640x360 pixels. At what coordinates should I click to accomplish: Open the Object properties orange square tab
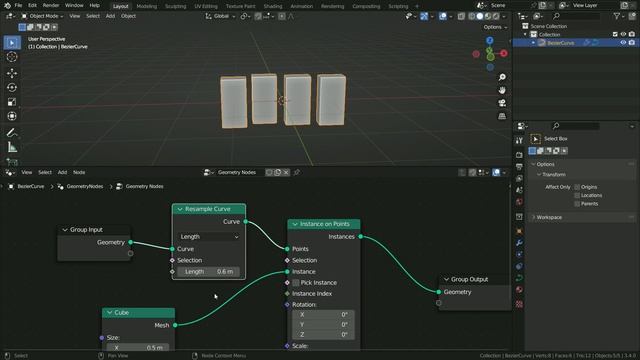point(519,231)
